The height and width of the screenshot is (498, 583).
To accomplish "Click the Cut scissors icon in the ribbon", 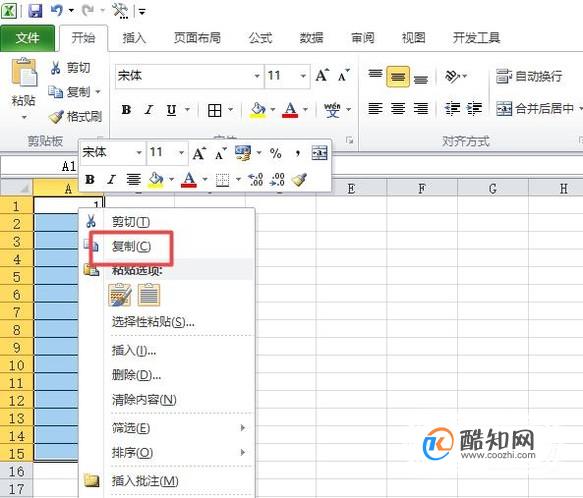I will click(x=56, y=68).
